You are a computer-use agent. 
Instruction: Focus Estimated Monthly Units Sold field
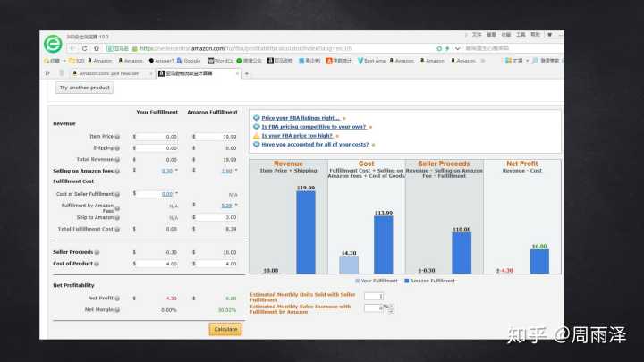click(374, 297)
